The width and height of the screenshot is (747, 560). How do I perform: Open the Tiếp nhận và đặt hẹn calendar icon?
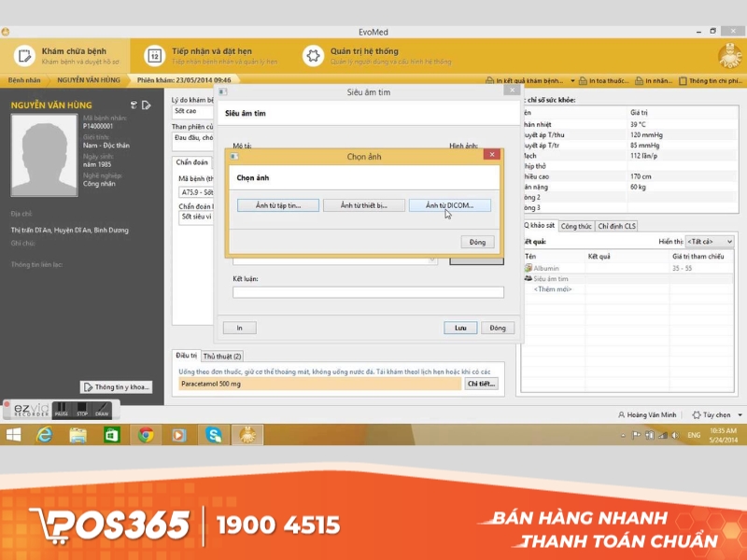pyautogui.click(x=154, y=56)
